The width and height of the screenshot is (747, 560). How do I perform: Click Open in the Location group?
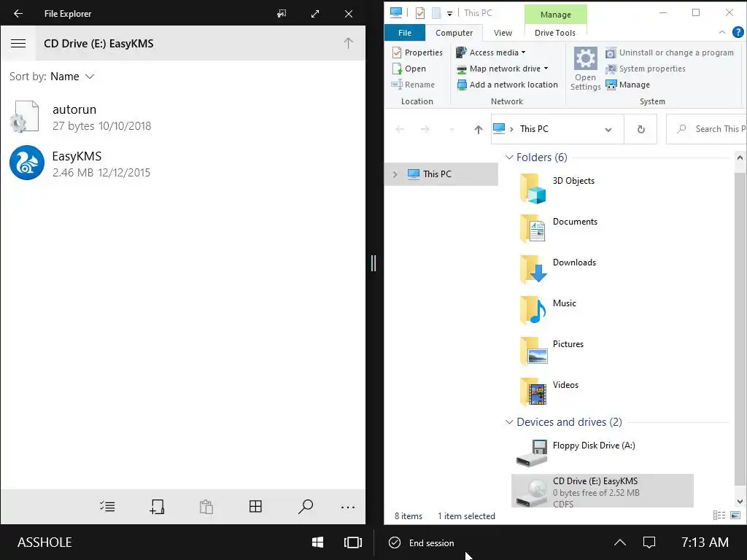point(409,69)
